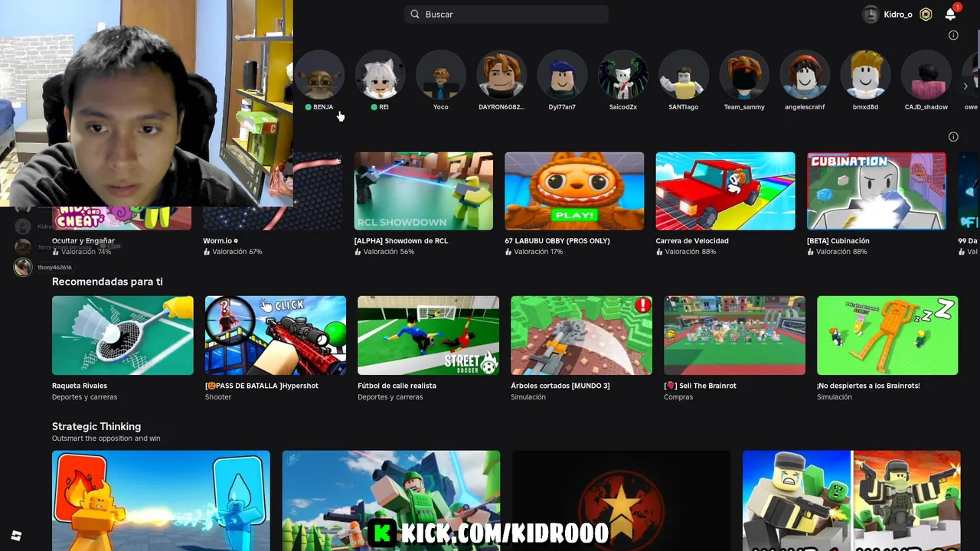980x551 pixels.
Task: Click [ALPHA] Showdown de RCL title
Action: tap(401, 240)
